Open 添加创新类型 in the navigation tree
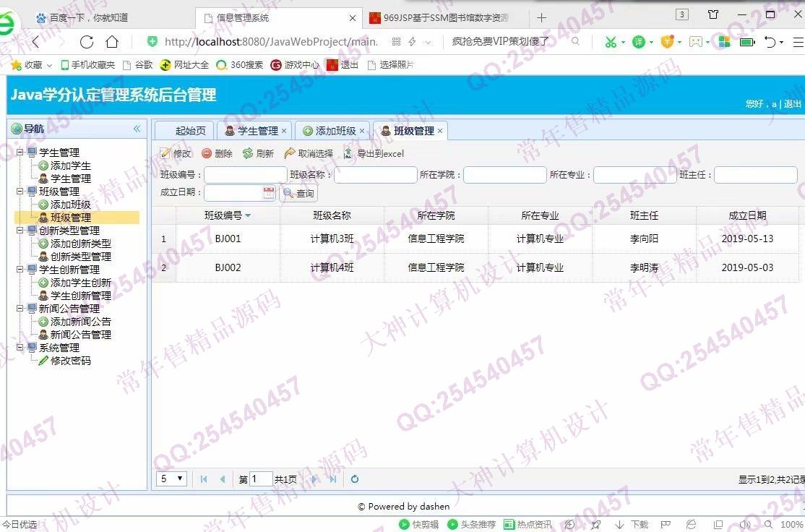 click(x=81, y=244)
